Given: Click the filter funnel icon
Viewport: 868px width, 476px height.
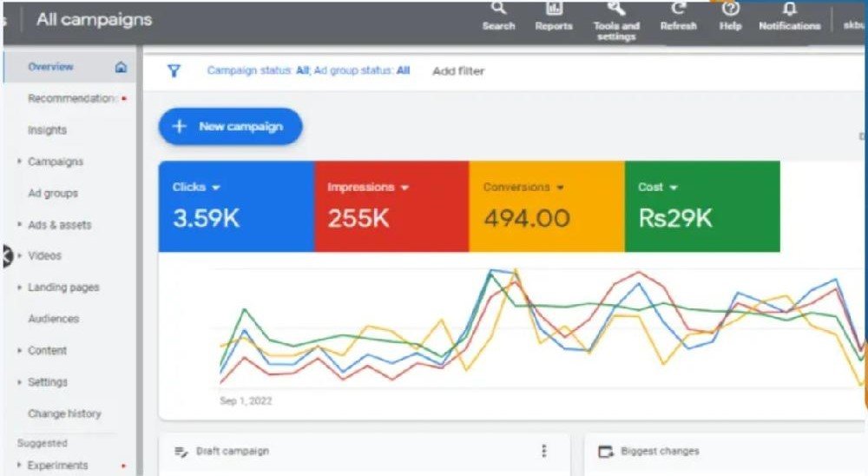Looking at the screenshot, I should 174,71.
